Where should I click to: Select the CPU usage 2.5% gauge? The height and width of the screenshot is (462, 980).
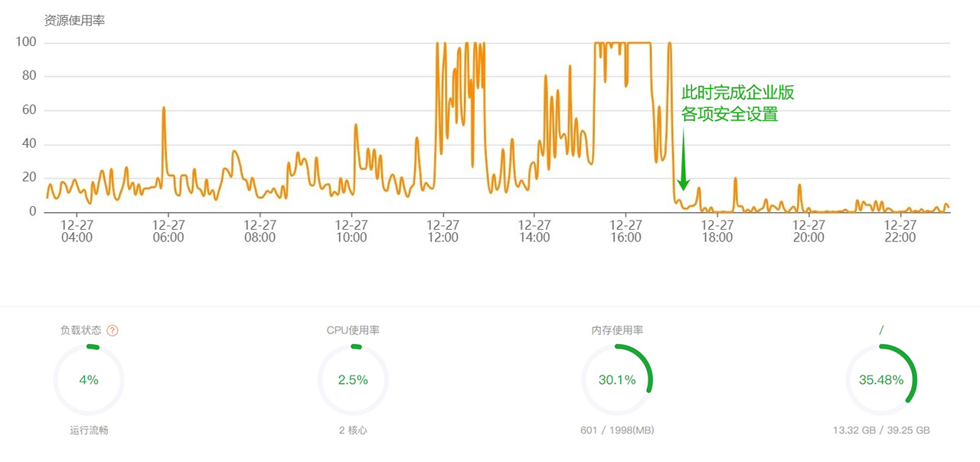tap(353, 380)
